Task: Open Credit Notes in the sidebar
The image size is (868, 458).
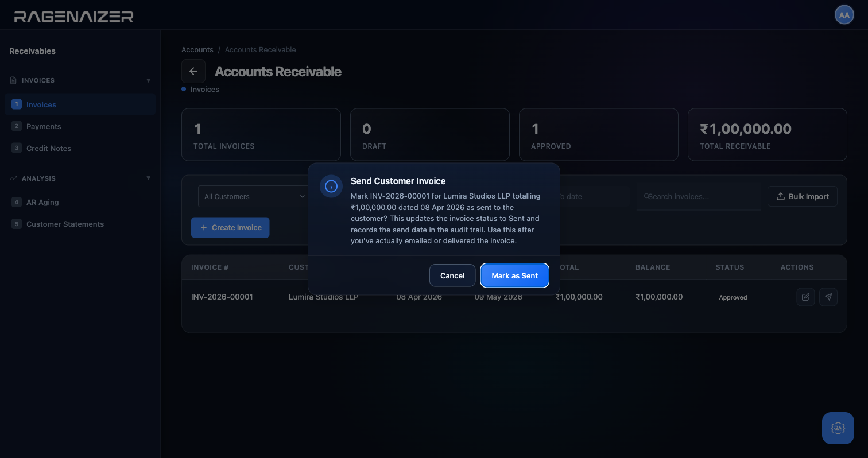Action: (80, 148)
